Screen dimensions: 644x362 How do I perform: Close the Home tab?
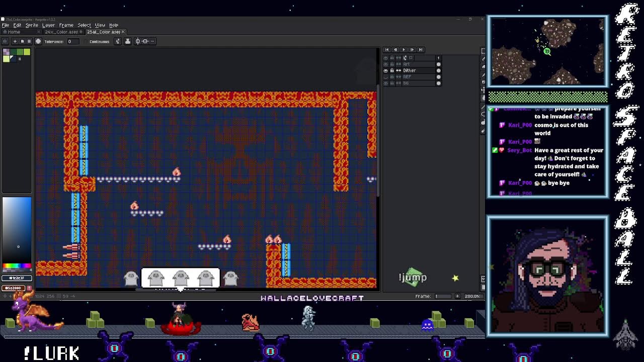click(39, 32)
